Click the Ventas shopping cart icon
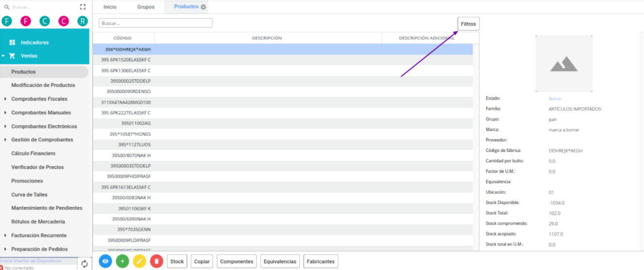This screenshot has width=644, height=270. coord(12,55)
